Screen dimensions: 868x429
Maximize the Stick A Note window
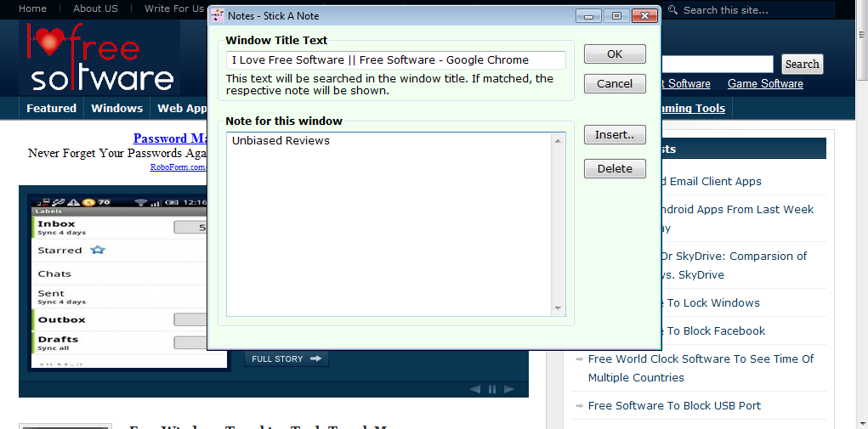[616, 16]
